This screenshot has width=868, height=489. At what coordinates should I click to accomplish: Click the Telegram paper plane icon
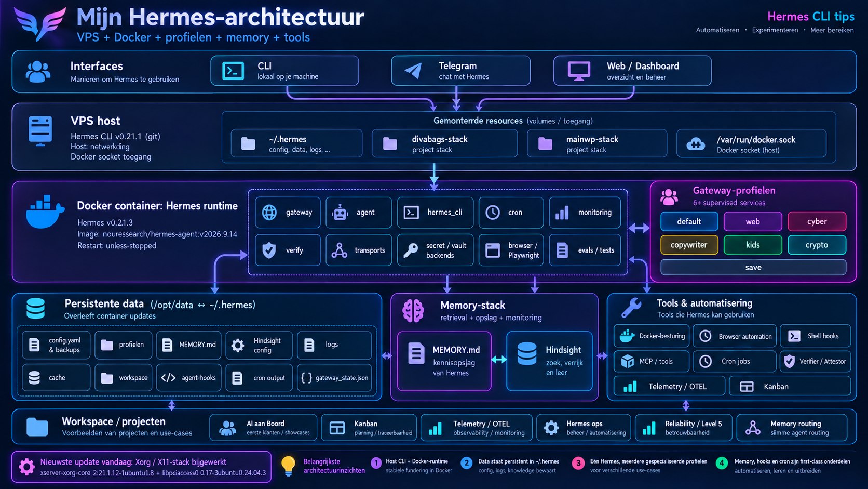[413, 71]
